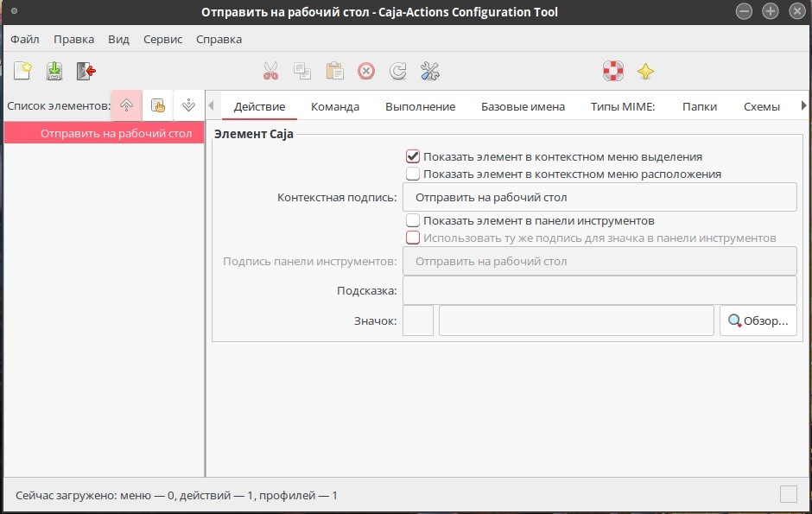Click the Список элементов label
The width and height of the screenshot is (812, 514).
coord(59,105)
